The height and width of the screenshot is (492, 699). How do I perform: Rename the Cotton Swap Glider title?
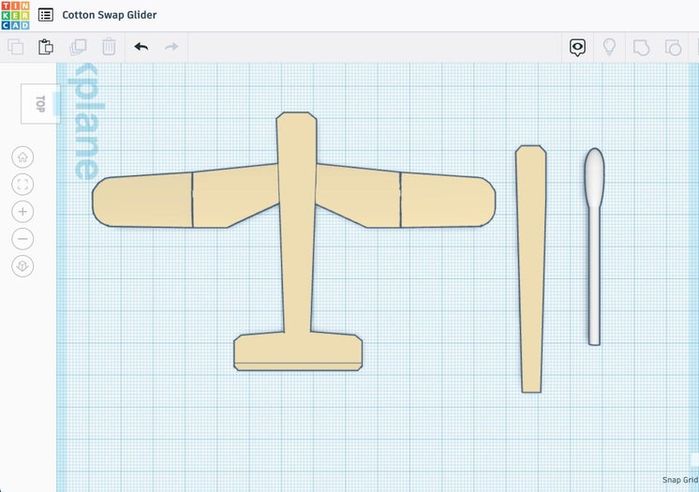click(109, 16)
